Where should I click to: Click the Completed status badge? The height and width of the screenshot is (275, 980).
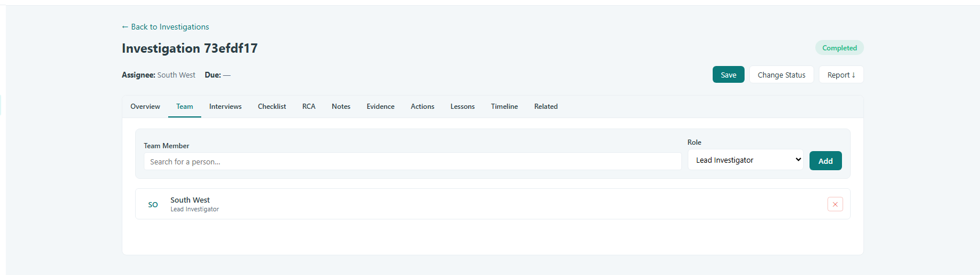point(839,48)
